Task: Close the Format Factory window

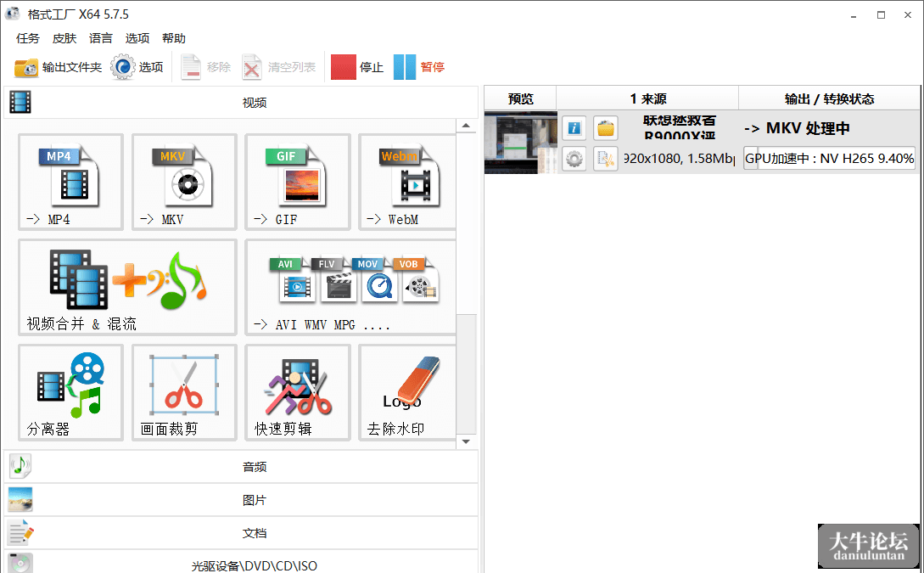Action: (x=908, y=14)
